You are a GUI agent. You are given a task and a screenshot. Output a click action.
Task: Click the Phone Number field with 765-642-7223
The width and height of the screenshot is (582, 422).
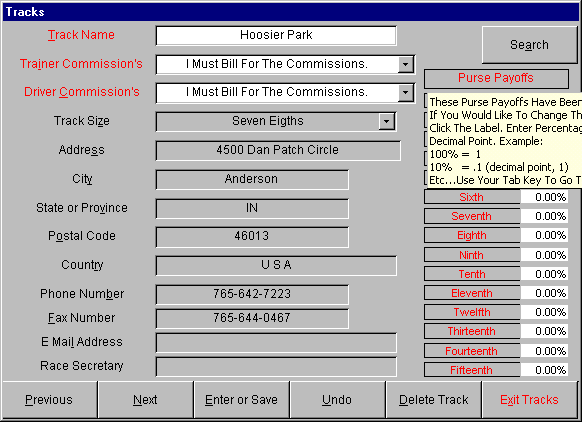pyautogui.click(x=252, y=294)
